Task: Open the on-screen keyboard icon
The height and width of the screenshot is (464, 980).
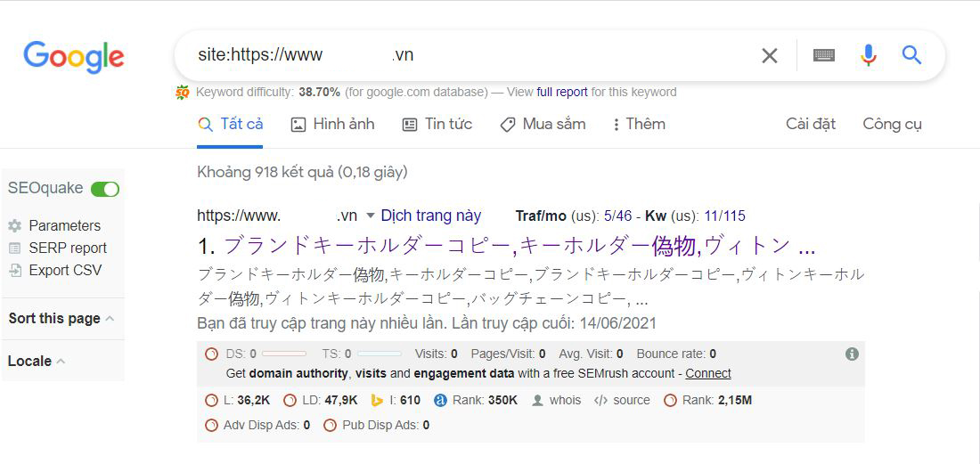Action: point(824,55)
